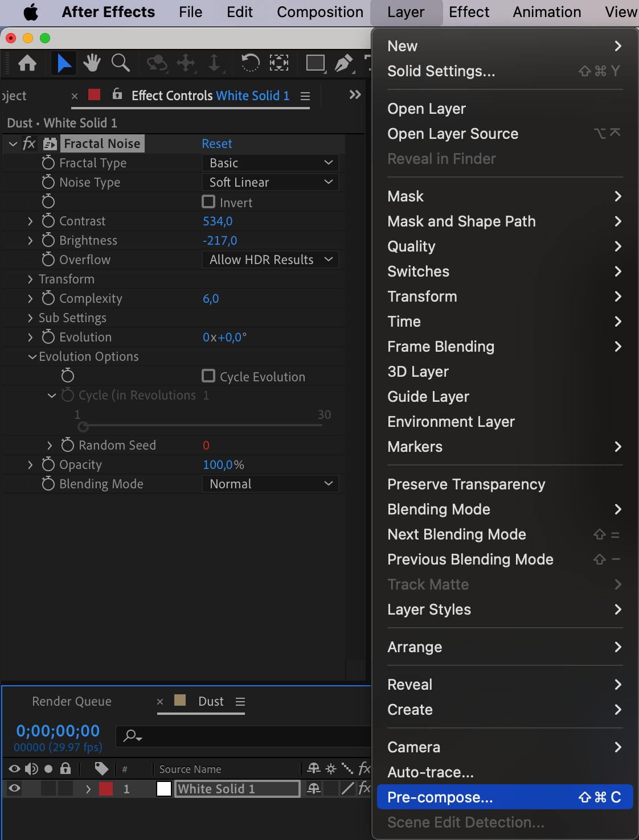Click the Contrast value 534,0

tap(218, 221)
